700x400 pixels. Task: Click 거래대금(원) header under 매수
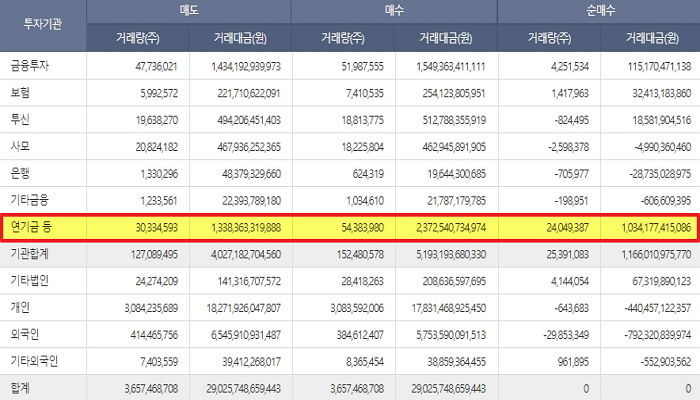point(444,38)
